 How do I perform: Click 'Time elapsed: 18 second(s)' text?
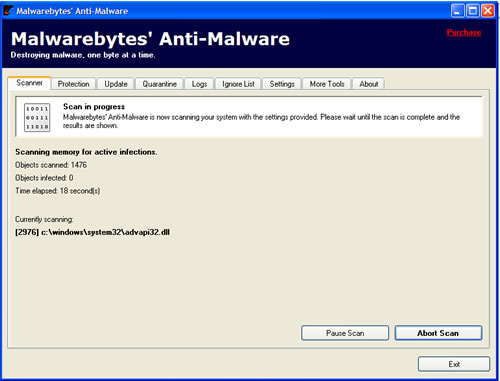coord(57,191)
